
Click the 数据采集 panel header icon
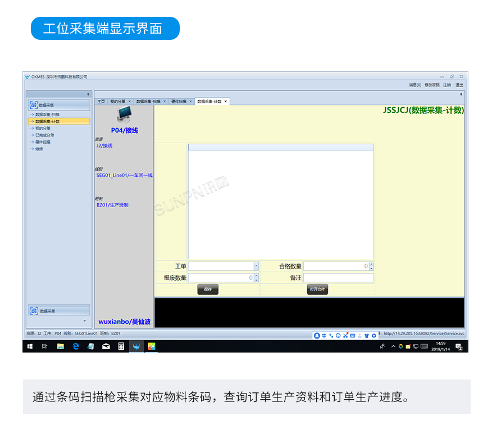pyautogui.click(x=34, y=104)
